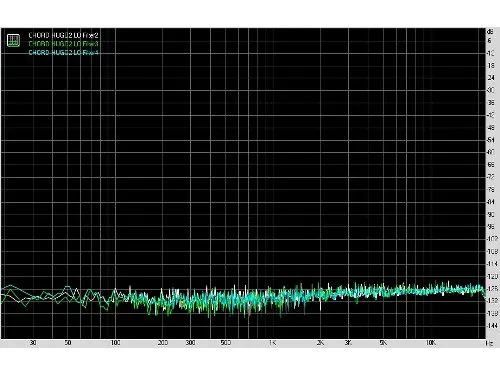The width and height of the screenshot is (500, 375).
Task: Select the green CHORD HUGO2 LO Fixe3 legend entry
Action: 63,44
